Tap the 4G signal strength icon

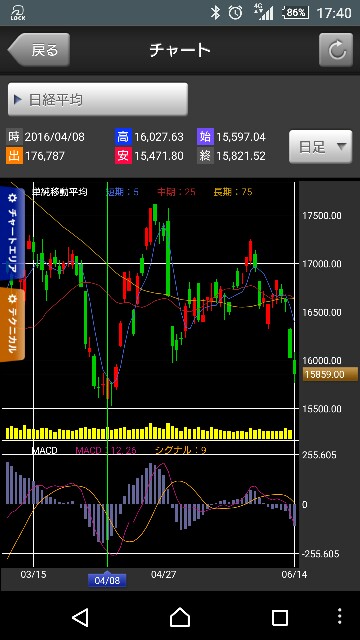coord(264,12)
